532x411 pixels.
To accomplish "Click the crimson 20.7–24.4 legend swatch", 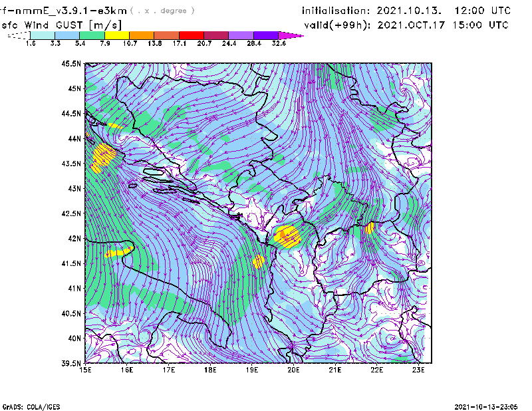I will 216,35.
